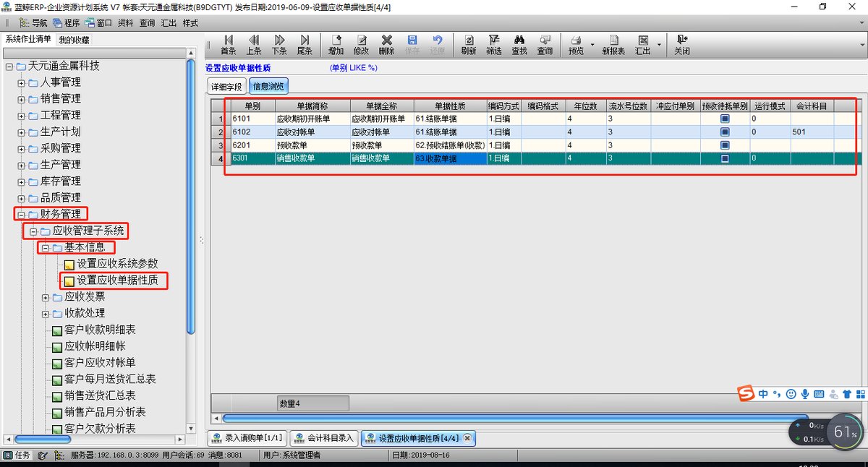868x467 pixels.
Task: Open the dropdown arrow beside 预览
Action: coord(592,45)
